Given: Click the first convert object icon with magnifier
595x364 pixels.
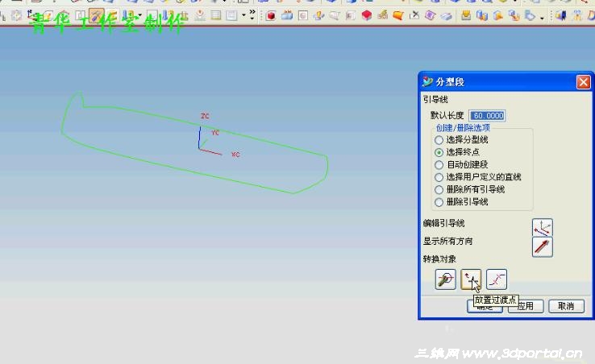Looking at the screenshot, I should coord(446,279).
